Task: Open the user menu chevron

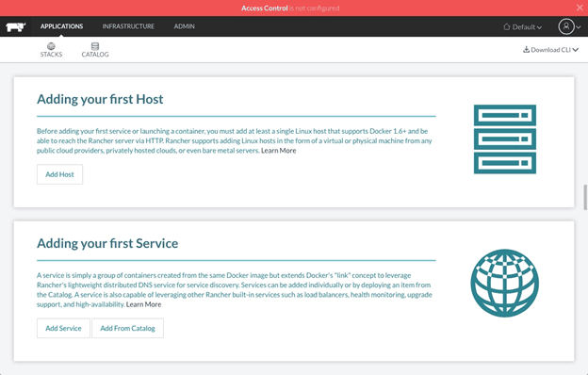Action: [579, 27]
